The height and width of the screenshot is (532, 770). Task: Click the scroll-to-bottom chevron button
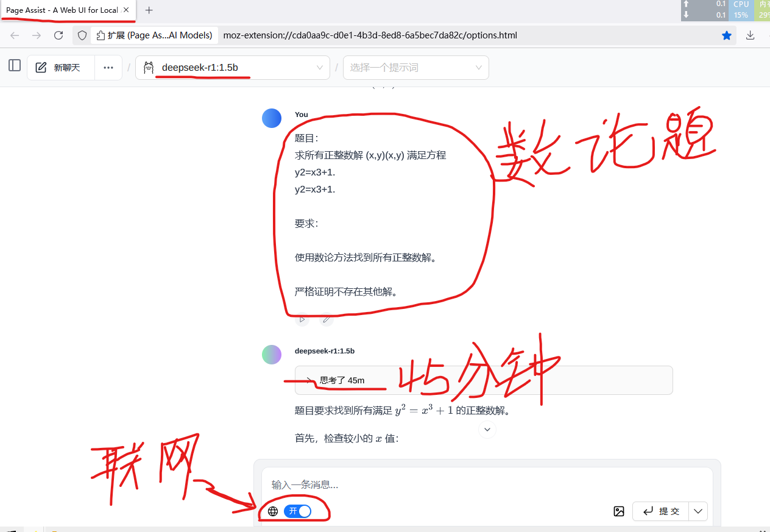[487, 429]
